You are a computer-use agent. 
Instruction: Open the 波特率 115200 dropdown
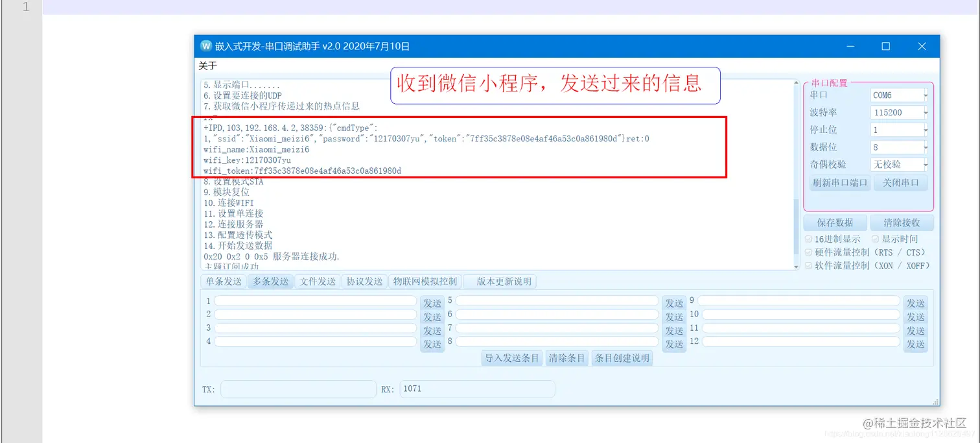[899, 112]
